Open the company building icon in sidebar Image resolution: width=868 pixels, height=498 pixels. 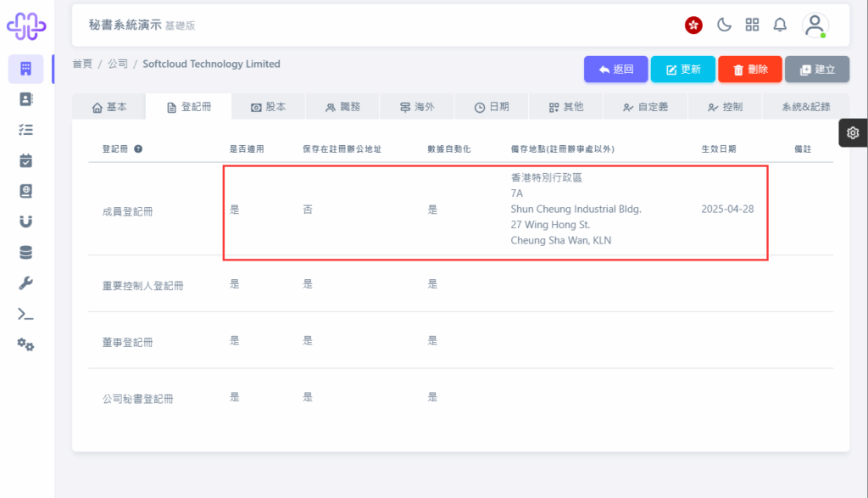tap(25, 69)
